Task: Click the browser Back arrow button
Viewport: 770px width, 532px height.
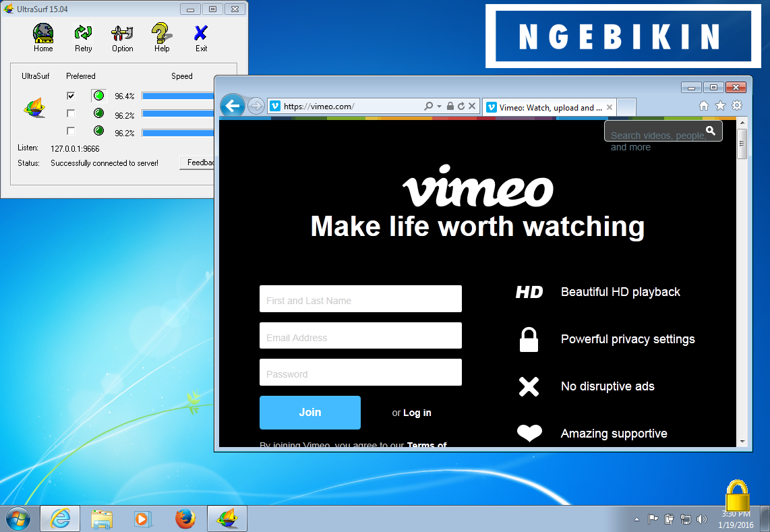Action: pos(232,105)
